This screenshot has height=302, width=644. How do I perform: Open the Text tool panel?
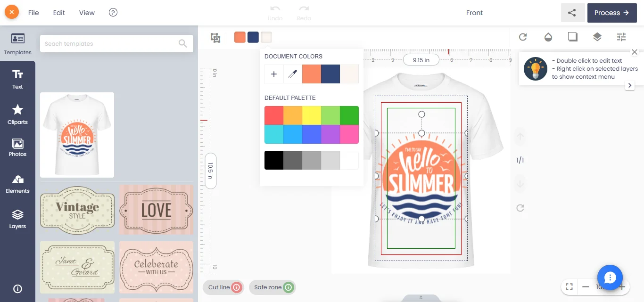point(17,79)
